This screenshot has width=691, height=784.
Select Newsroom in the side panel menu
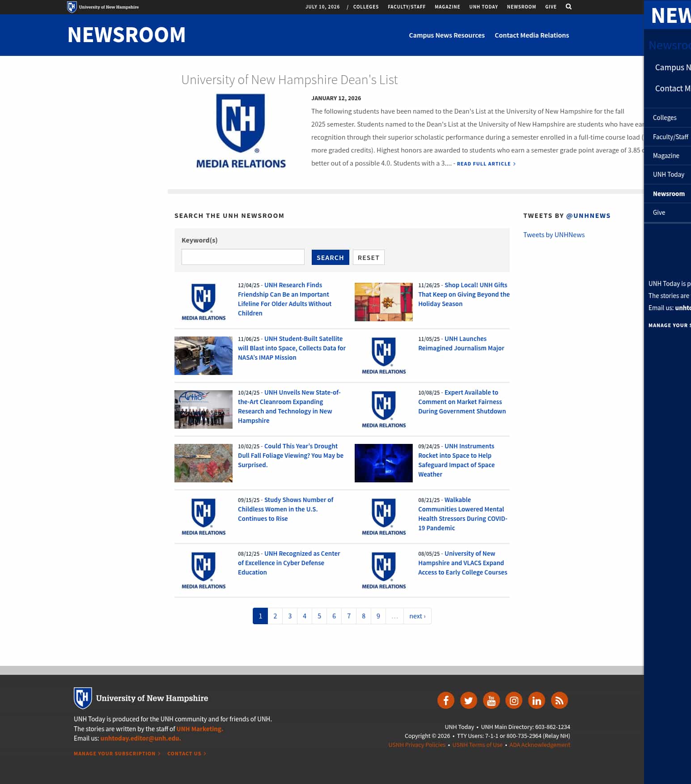coord(667,194)
